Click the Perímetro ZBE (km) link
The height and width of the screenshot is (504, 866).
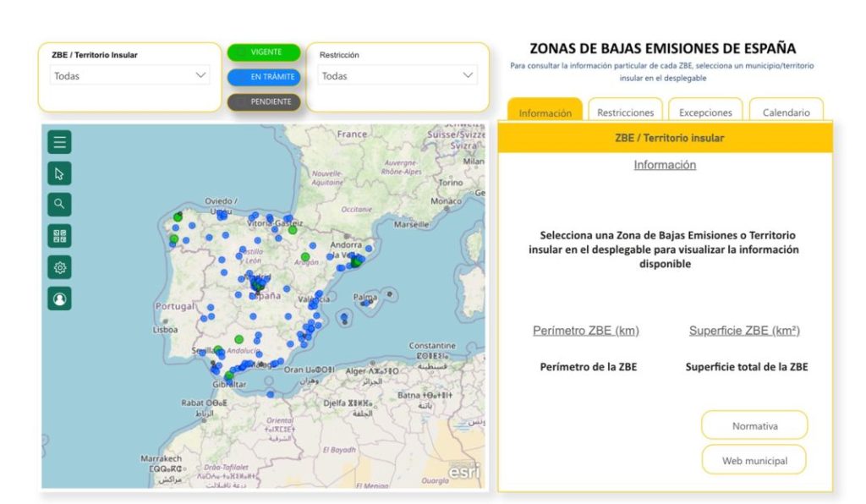588,330
